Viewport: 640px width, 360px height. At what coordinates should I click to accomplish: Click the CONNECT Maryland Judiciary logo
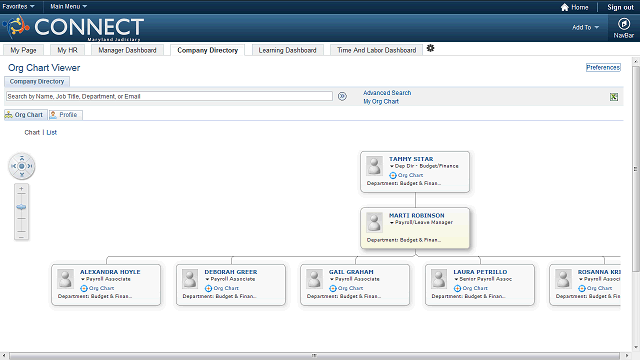click(x=73, y=28)
